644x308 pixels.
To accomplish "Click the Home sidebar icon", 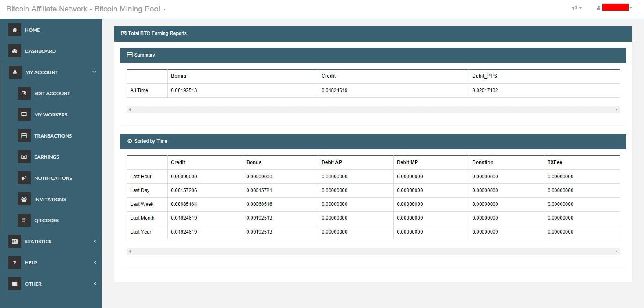I will tap(15, 30).
